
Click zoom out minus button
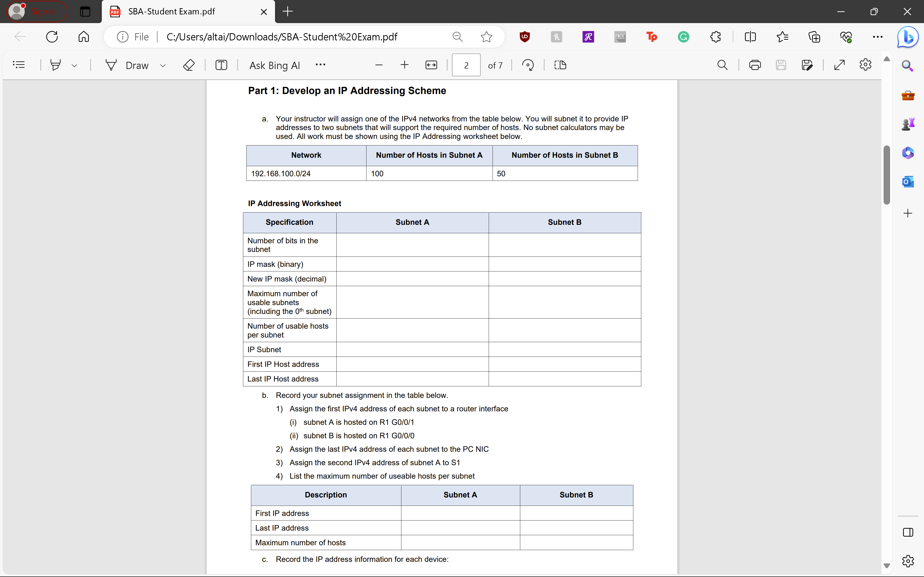379,64
